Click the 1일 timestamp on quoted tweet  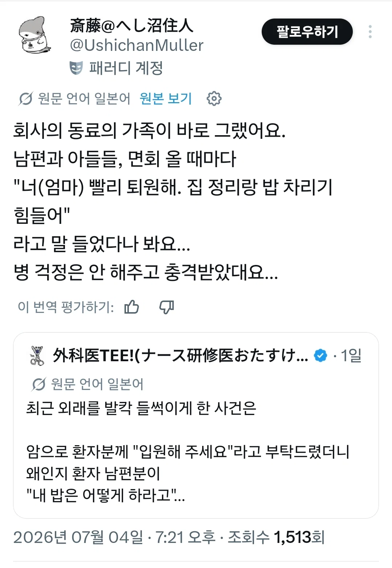coord(351,355)
